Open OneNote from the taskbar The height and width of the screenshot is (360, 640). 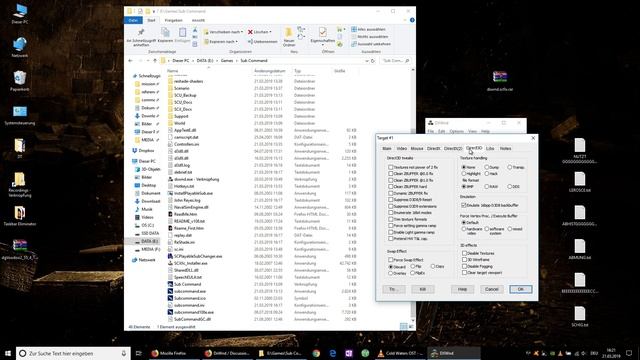349,353
